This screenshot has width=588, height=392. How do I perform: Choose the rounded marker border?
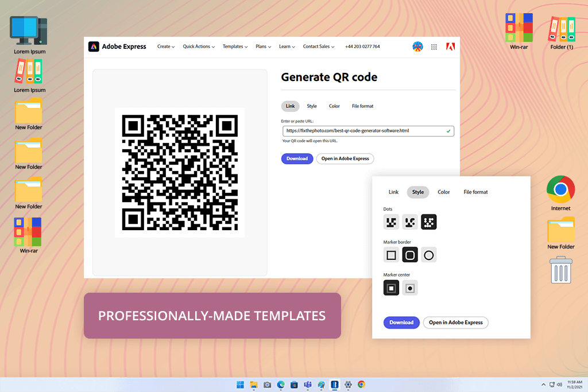(410, 255)
